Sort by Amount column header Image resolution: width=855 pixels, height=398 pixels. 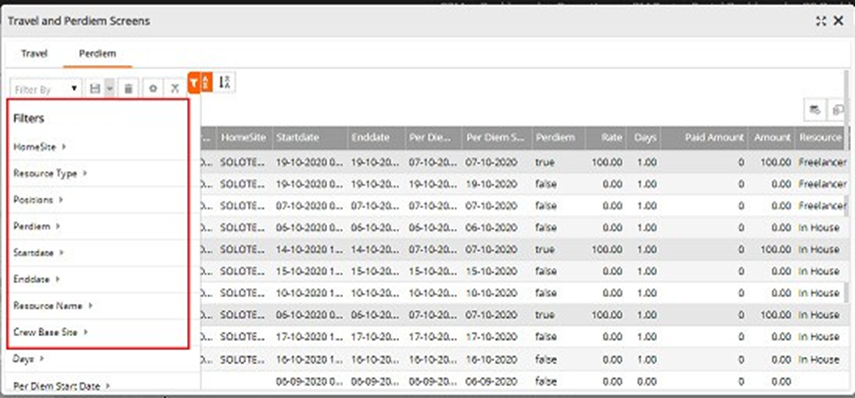[x=770, y=138]
